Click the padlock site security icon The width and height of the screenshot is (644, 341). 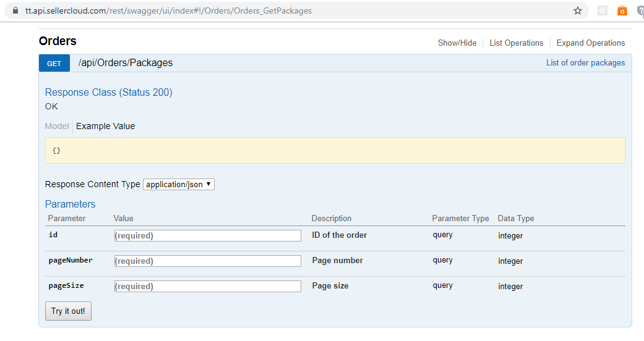click(x=15, y=11)
